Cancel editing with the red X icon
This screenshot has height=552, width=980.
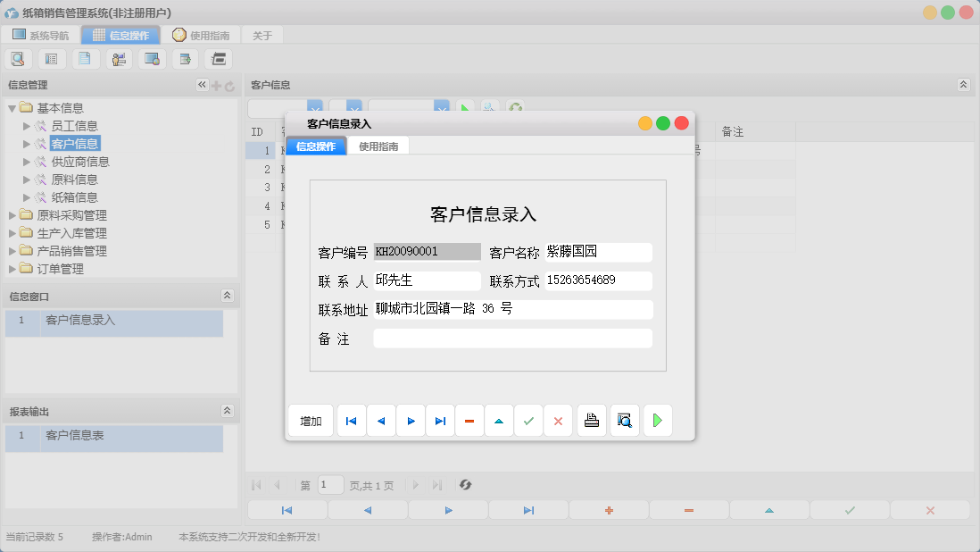[x=558, y=420]
